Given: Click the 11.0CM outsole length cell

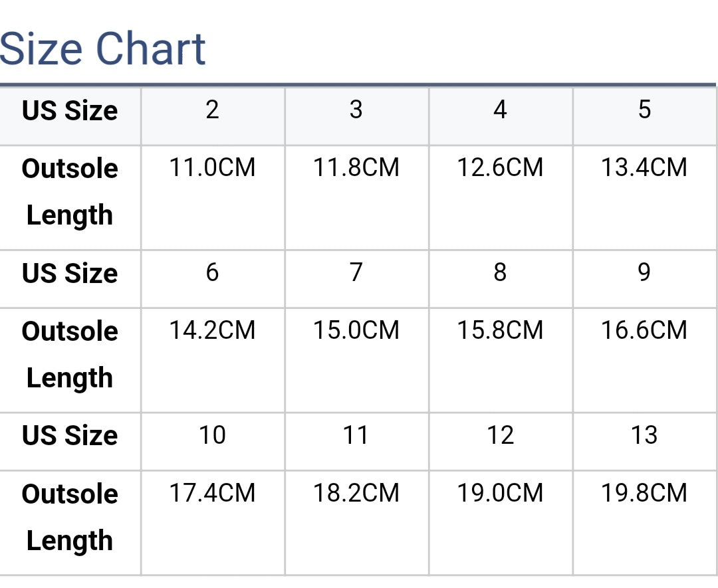Looking at the screenshot, I should point(212,167).
